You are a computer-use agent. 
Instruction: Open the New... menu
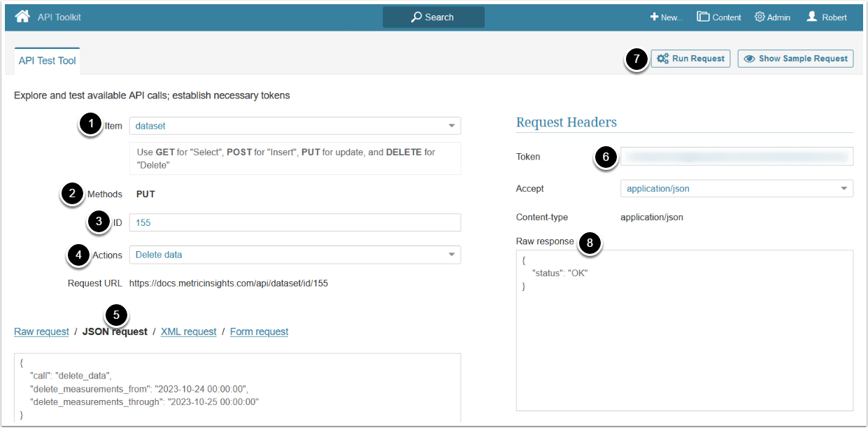666,17
